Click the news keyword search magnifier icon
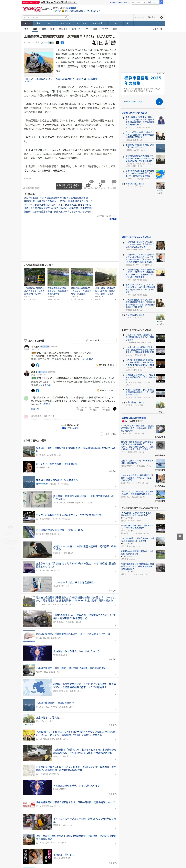 pyautogui.click(x=66, y=18)
